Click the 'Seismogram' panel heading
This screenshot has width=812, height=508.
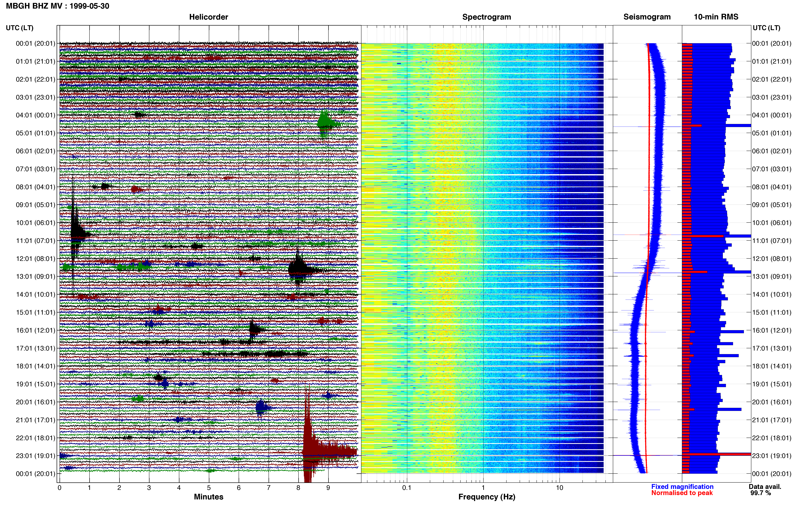[x=647, y=17]
